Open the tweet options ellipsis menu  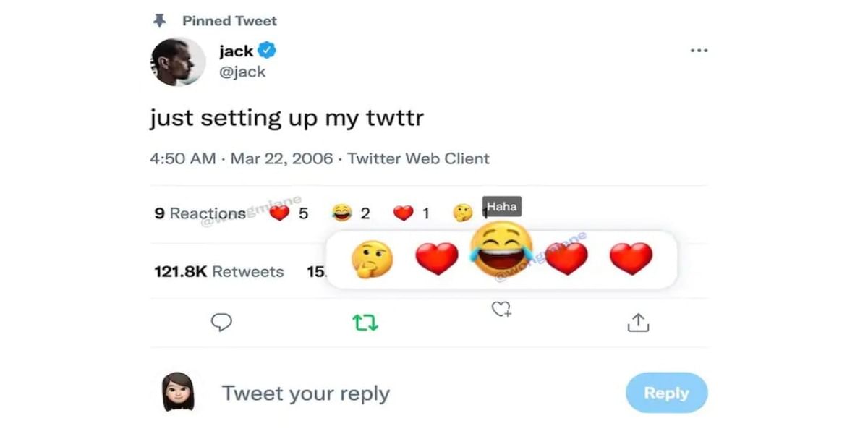(699, 50)
